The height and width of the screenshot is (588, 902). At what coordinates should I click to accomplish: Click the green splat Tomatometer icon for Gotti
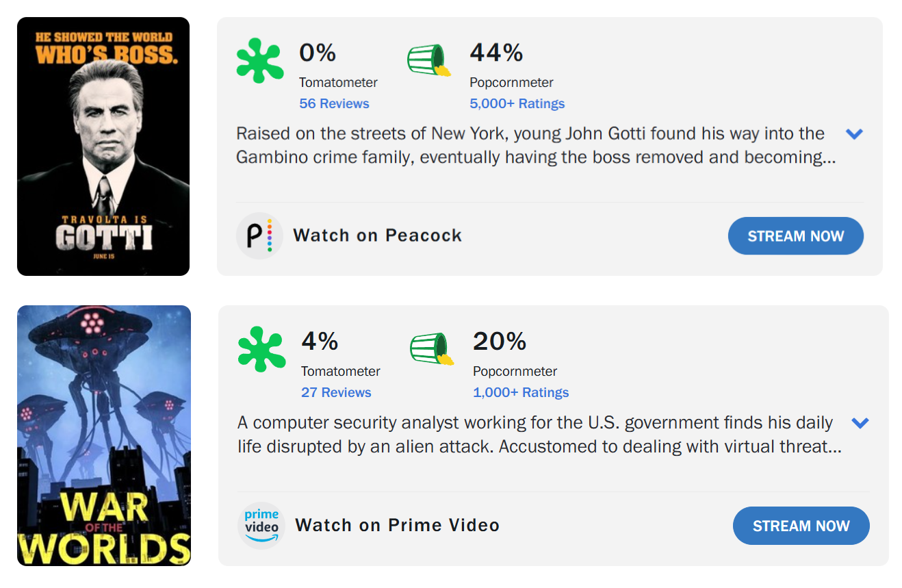[260, 62]
